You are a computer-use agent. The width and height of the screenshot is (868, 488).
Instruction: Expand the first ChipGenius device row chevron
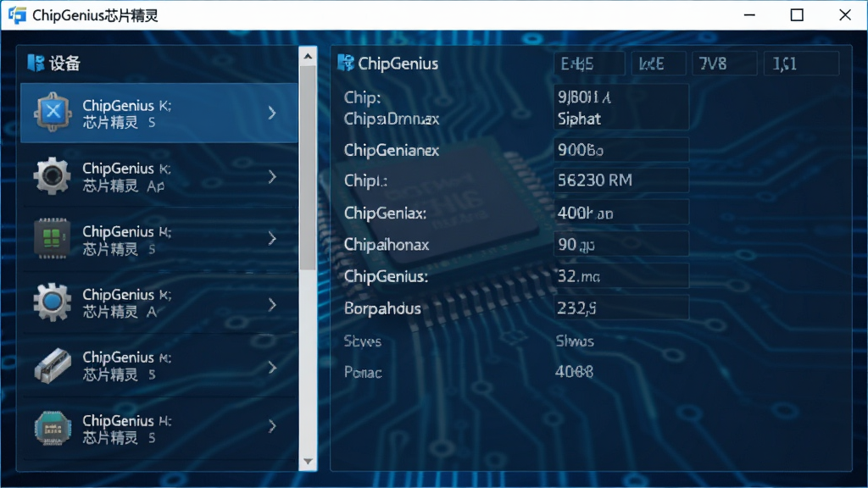coord(272,113)
